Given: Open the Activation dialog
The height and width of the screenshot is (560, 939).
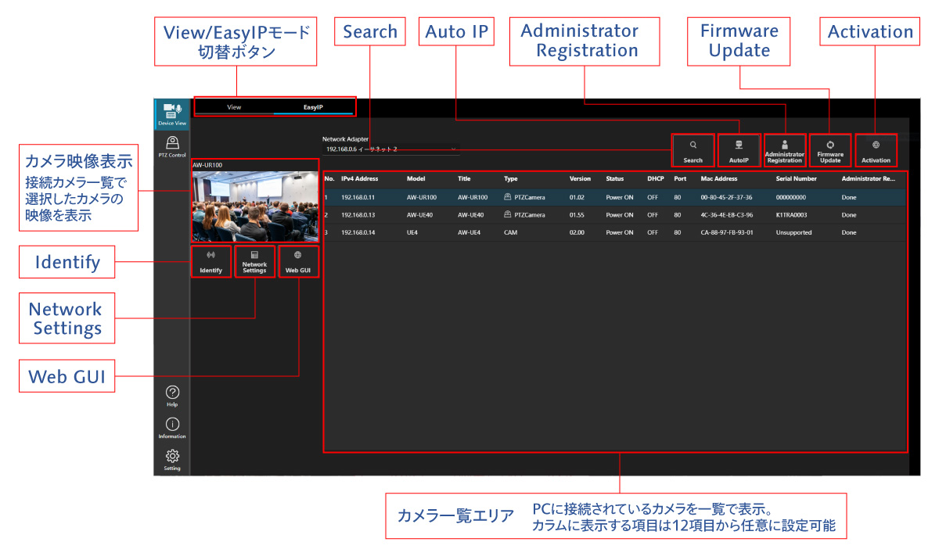Looking at the screenshot, I should click(876, 150).
